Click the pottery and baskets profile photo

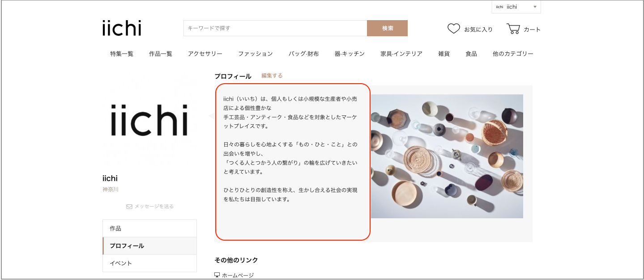point(447,156)
